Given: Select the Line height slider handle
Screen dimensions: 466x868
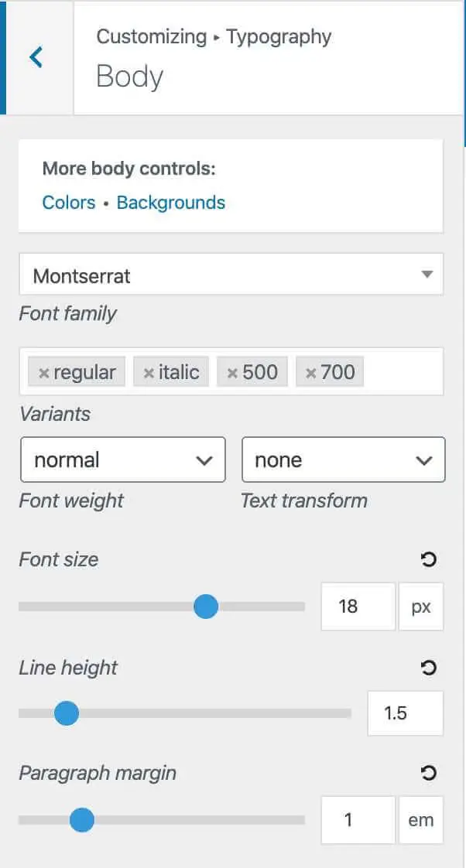Looking at the screenshot, I should point(67,713).
